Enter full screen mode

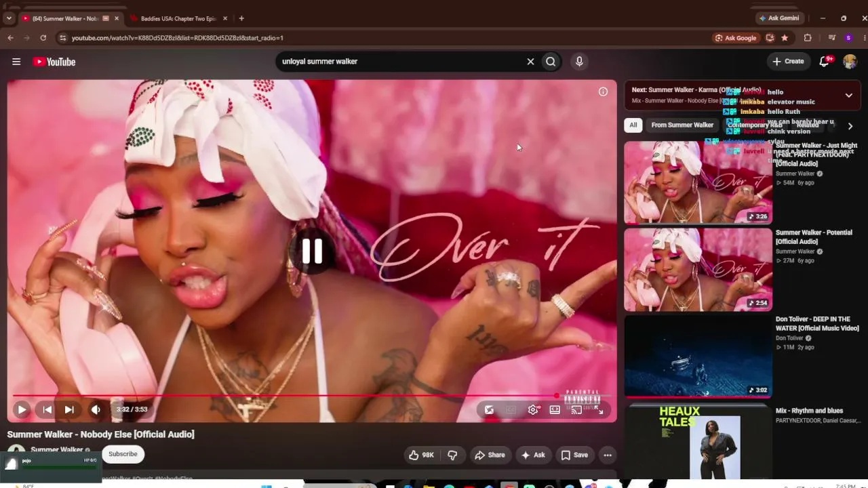[598, 409]
